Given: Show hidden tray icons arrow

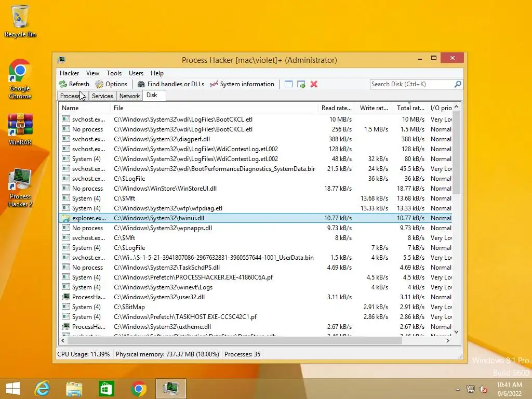Looking at the screenshot, I should pos(458,389).
